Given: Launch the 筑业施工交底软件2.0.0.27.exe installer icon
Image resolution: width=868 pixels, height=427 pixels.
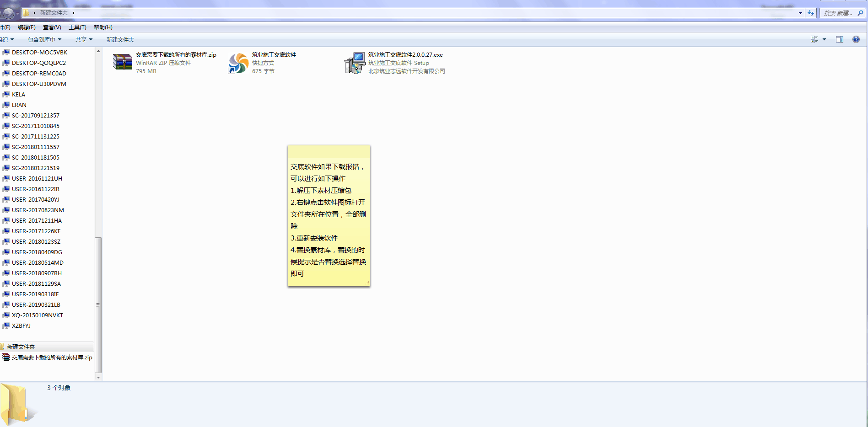Looking at the screenshot, I should (x=355, y=63).
